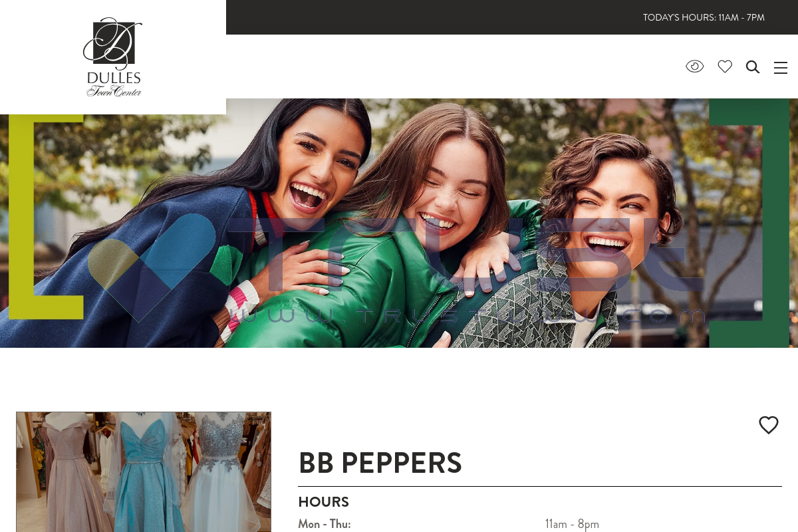Open search with the magnifying glass icon
This screenshot has height=532, width=798.
click(753, 67)
